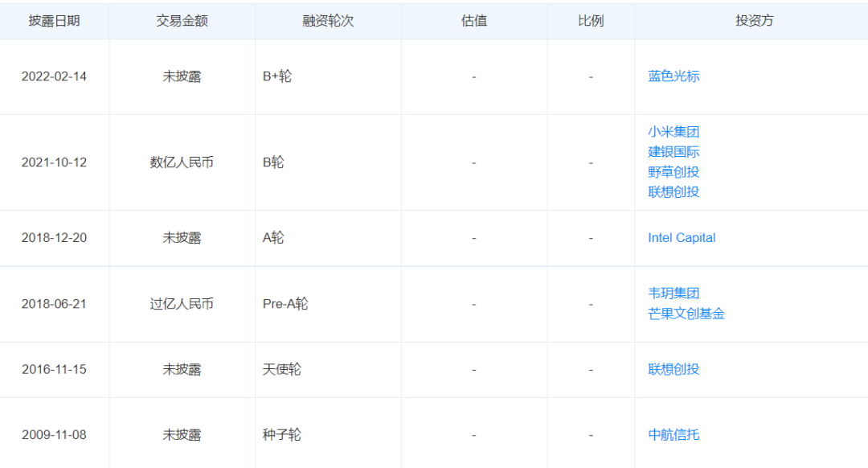Click 未披露 in the 2009-11-08 row

click(x=182, y=435)
